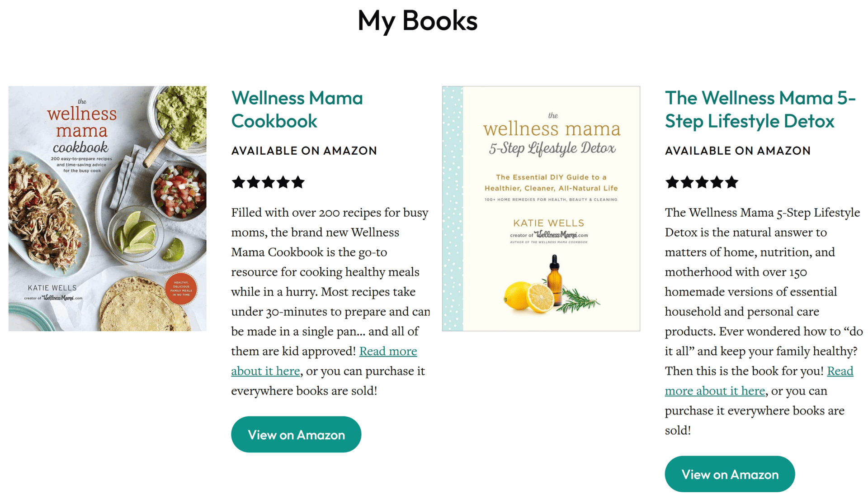
Task: Open the 5-Step Lifestyle Detox cover image
Action: coord(541,209)
